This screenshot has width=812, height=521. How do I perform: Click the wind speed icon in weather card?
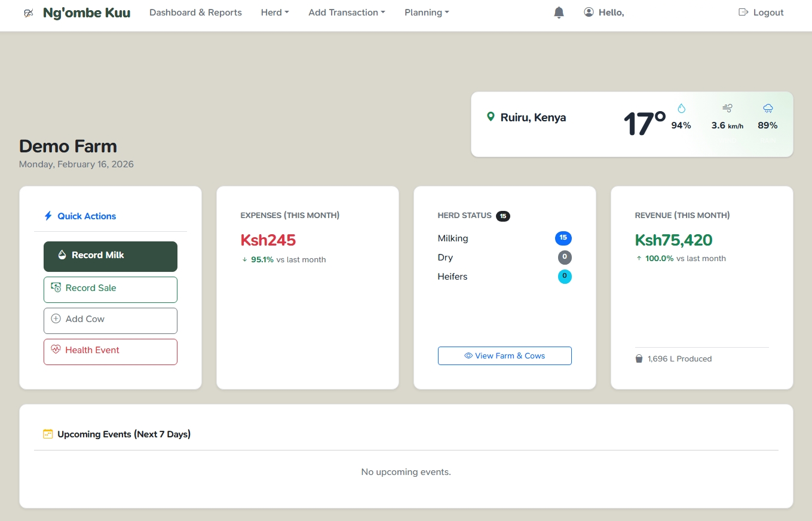pos(727,108)
